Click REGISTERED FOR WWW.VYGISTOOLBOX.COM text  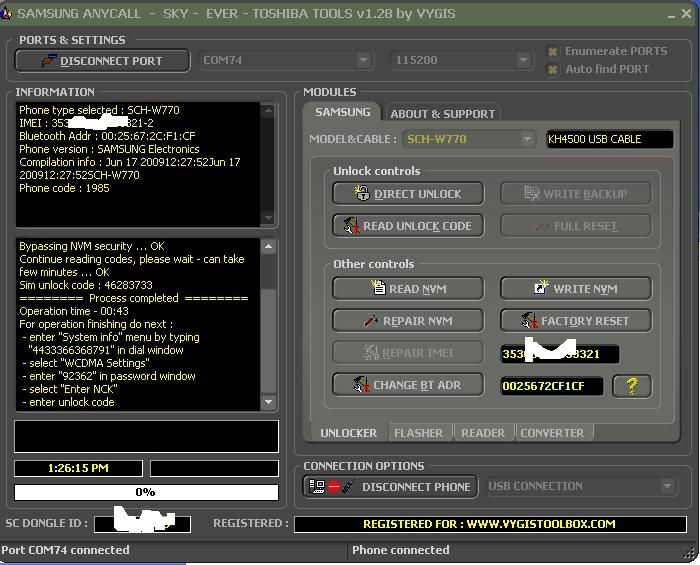tap(489, 524)
